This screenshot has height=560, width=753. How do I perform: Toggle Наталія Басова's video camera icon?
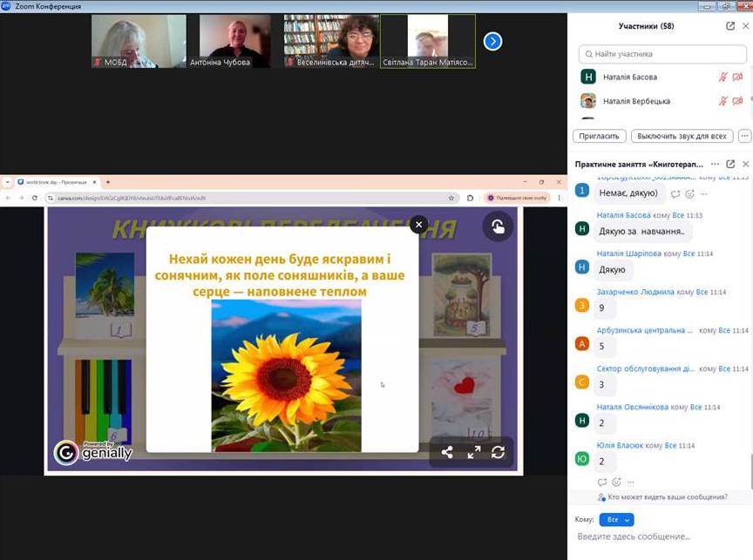pyautogui.click(x=737, y=77)
